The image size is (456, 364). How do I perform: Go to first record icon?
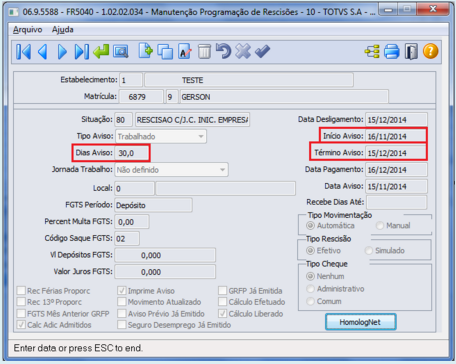pyautogui.click(x=23, y=52)
